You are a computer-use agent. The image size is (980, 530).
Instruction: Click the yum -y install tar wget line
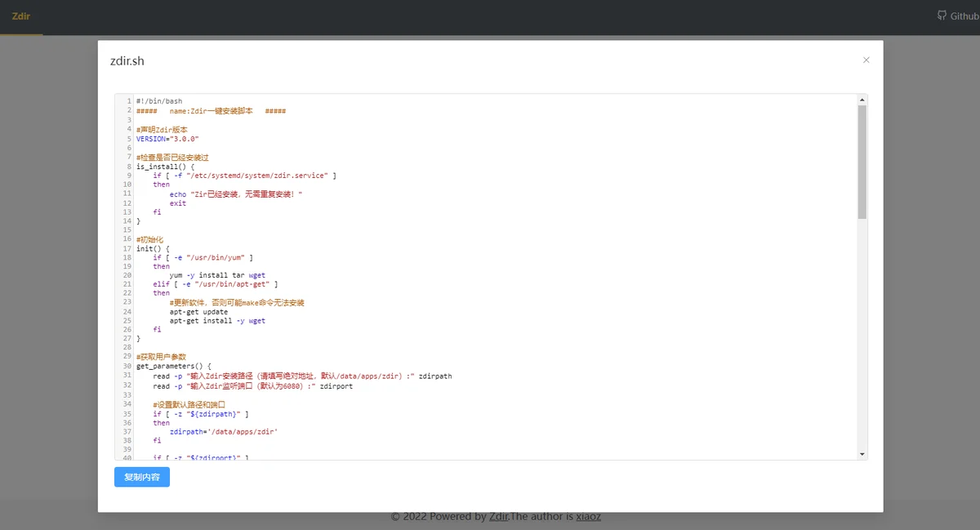coord(217,275)
